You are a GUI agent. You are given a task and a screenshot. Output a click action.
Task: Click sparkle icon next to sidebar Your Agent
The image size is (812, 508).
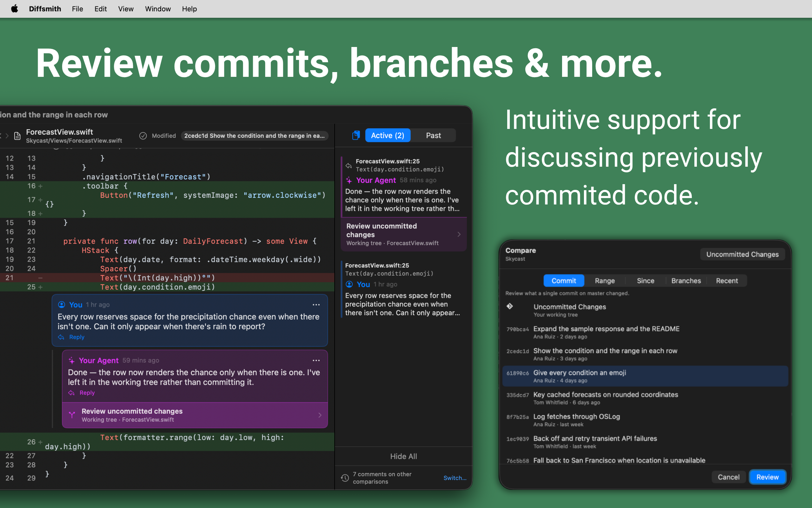click(x=349, y=180)
